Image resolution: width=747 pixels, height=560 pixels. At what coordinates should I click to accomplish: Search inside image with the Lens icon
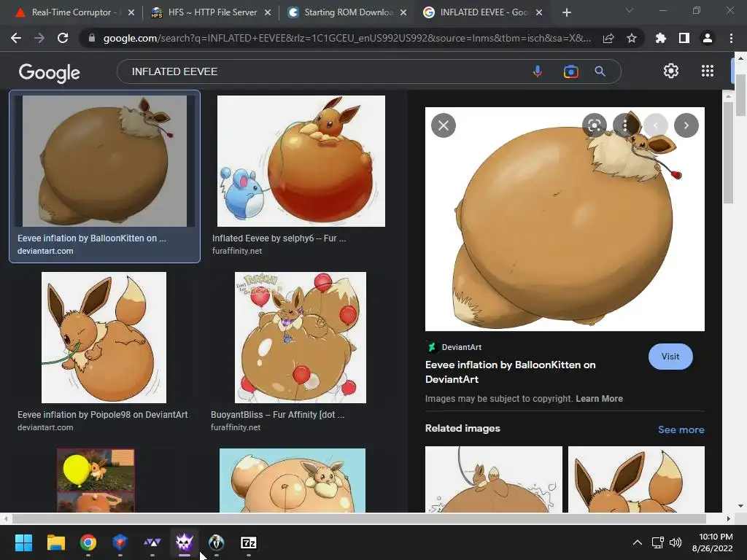(x=594, y=125)
